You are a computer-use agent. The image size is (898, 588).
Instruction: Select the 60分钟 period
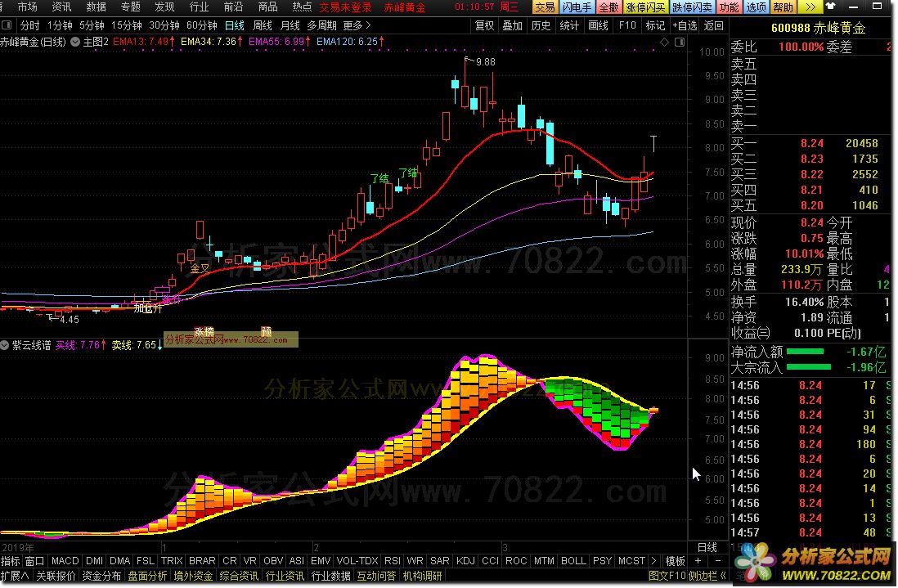click(201, 25)
